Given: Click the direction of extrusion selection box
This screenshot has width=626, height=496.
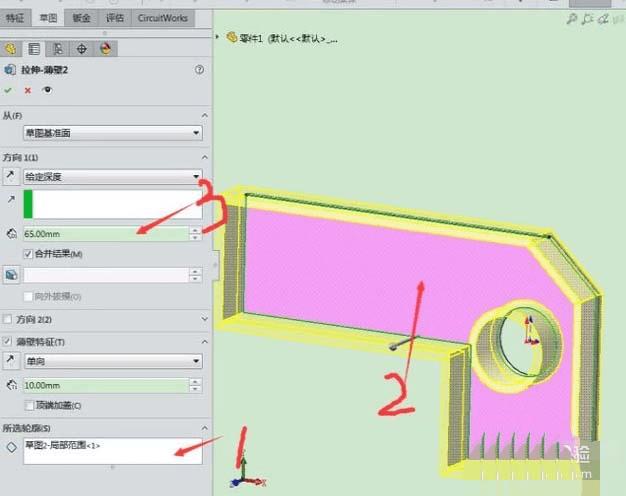Looking at the screenshot, I should tap(113, 204).
